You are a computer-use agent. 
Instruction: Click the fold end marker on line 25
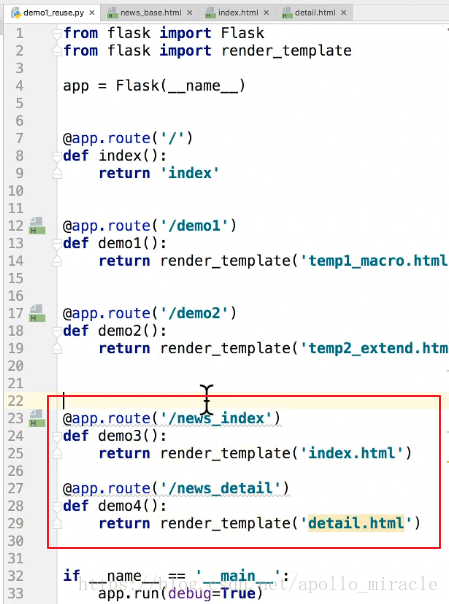[57, 454]
